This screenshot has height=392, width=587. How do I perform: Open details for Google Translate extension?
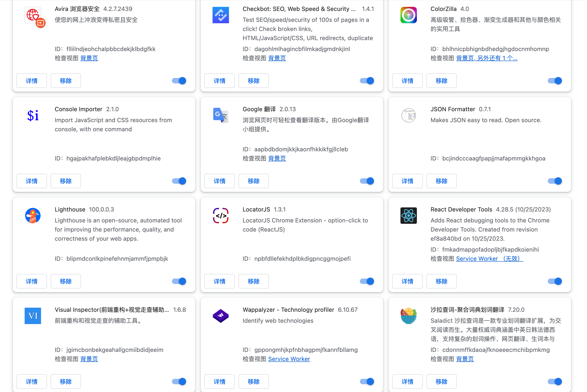tap(219, 181)
